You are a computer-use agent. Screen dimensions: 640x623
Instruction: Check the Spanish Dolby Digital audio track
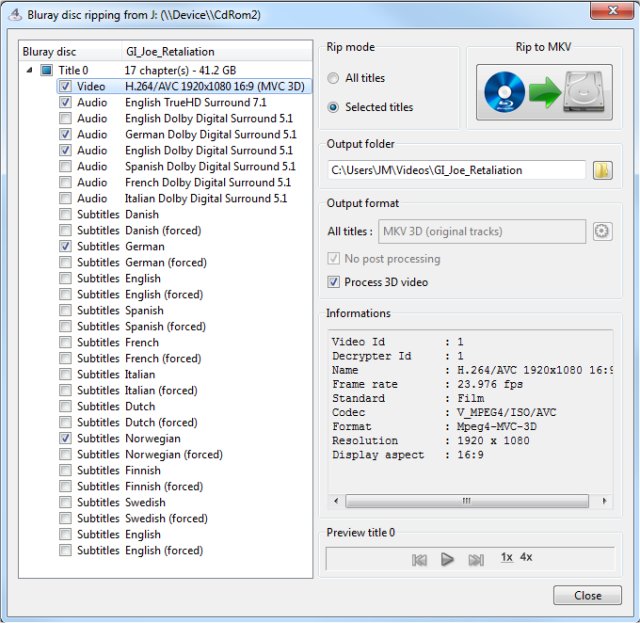(x=65, y=166)
